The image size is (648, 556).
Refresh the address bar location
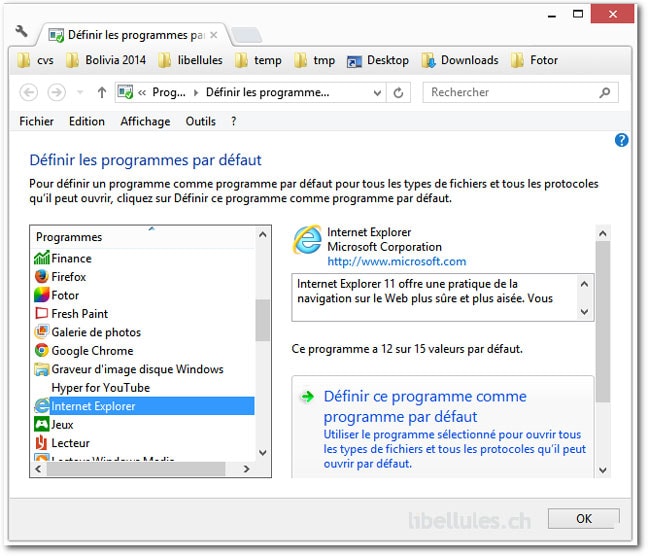point(398,93)
